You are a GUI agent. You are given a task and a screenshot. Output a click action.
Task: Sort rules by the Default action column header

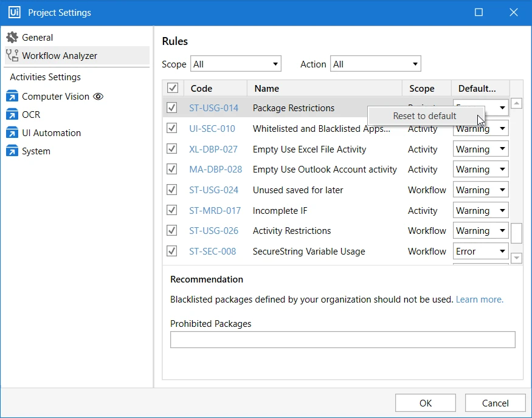480,89
